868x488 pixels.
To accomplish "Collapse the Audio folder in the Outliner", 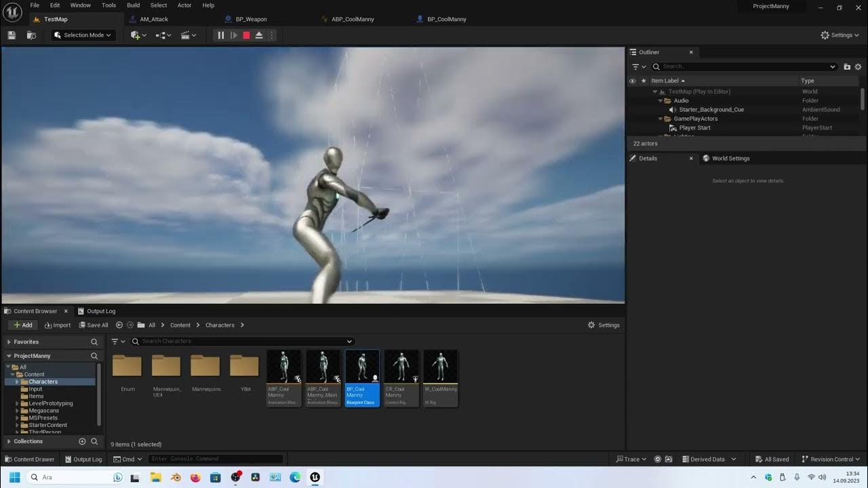I will 659,100.
